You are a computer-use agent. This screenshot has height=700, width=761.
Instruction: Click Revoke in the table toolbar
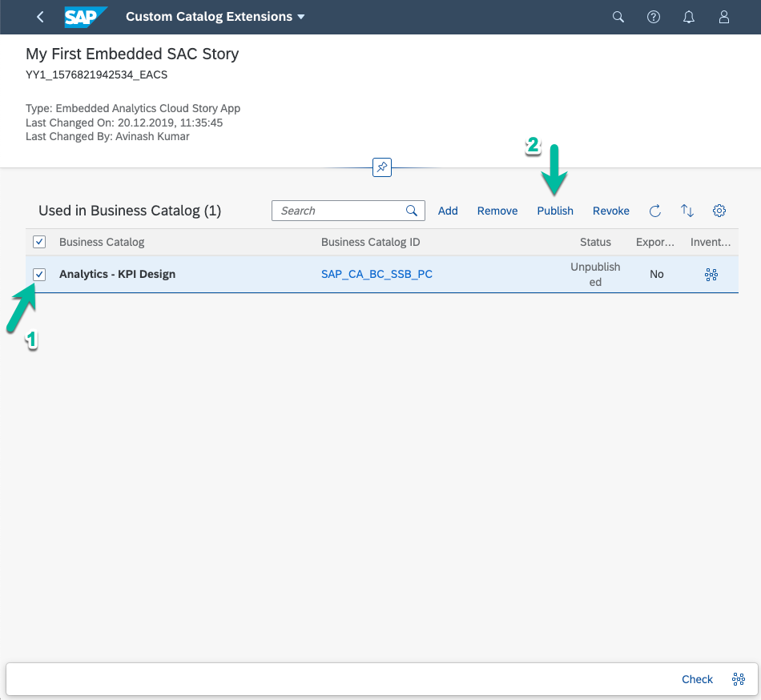(611, 211)
